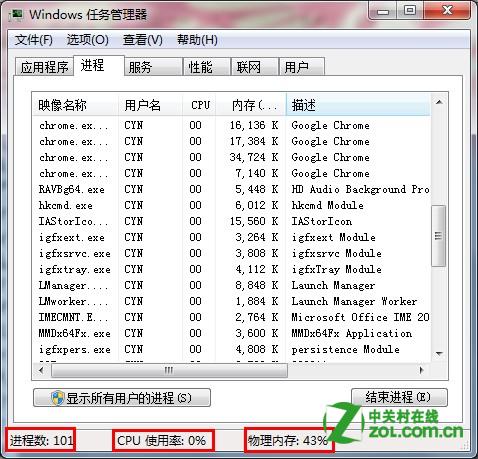Click the vertical scrollbar thumb
Screen dimensions: 478x459
439,236
